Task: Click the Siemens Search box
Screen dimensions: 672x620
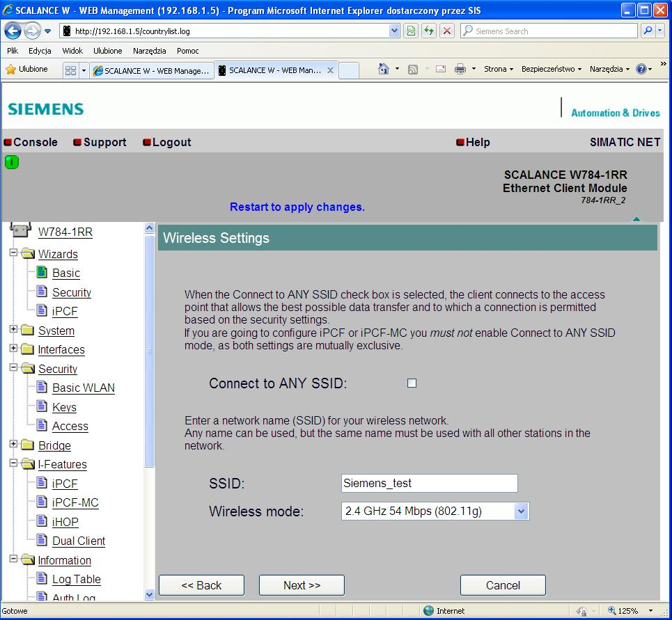Action: [x=549, y=31]
